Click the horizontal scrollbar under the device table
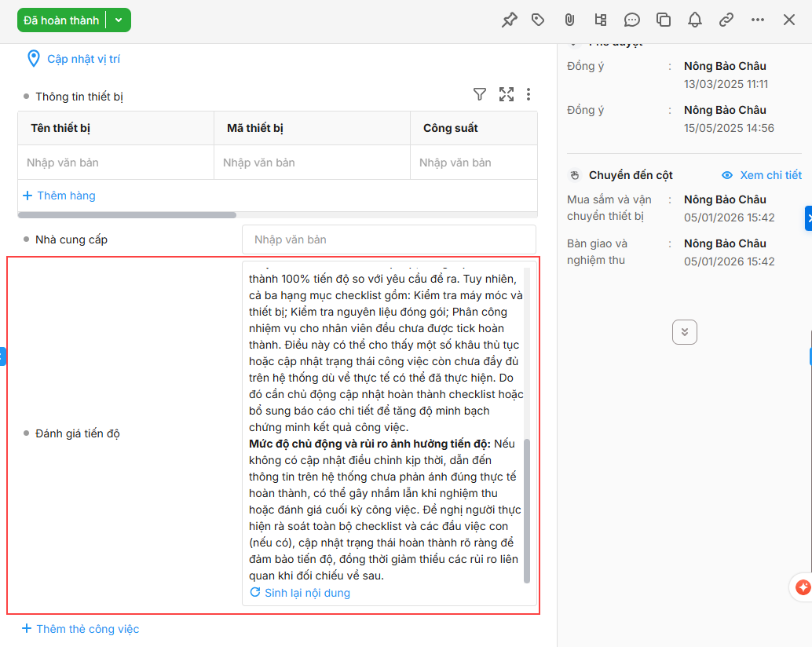 pos(127,215)
